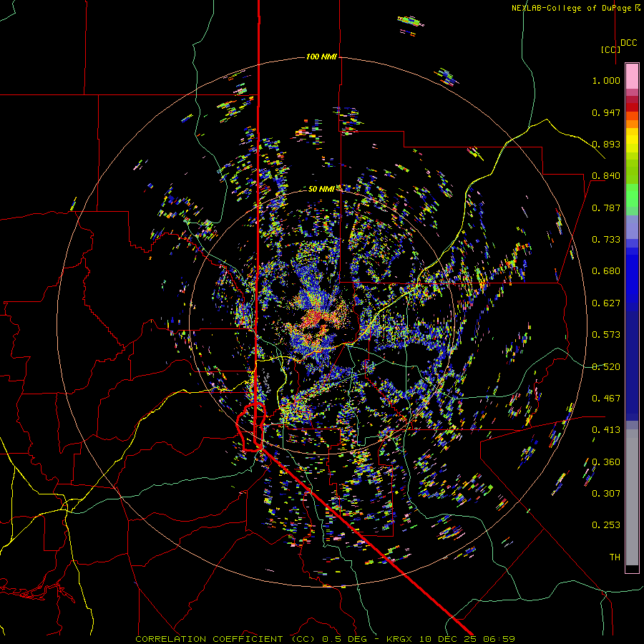Click the DCC label above the color bar
The image size is (644, 644).
(629, 43)
